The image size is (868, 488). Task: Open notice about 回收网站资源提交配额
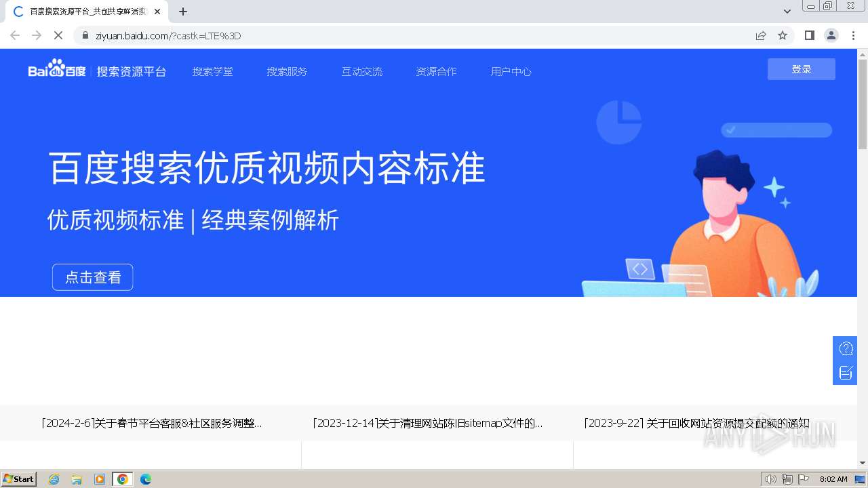click(x=696, y=424)
